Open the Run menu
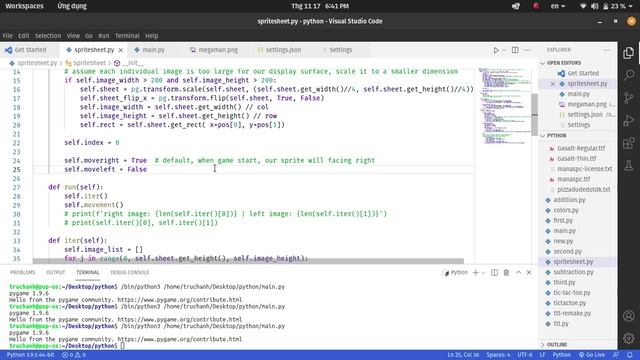The height and width of the screenshot is (360, 640). point(104,36)
